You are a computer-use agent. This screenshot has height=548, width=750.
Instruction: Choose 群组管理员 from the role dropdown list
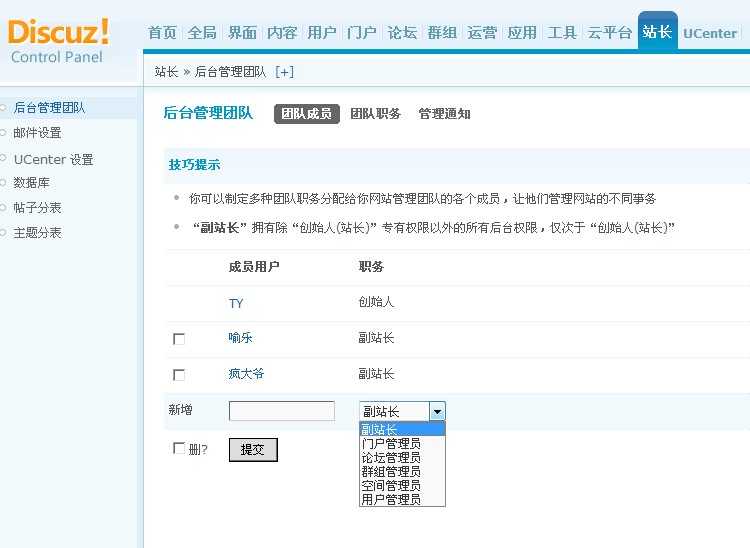402,471
